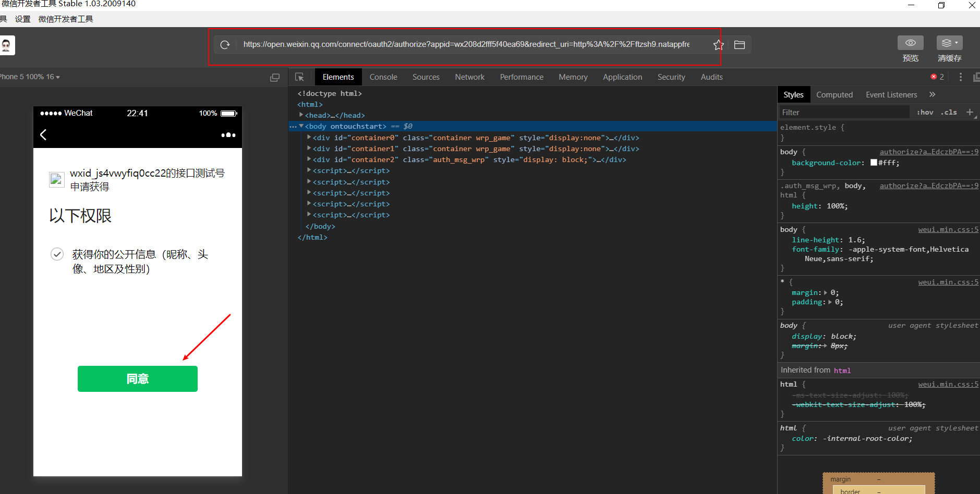This screenshot has height=494, width=980.
Task: Open the 设置 menu
Action: 23,19
